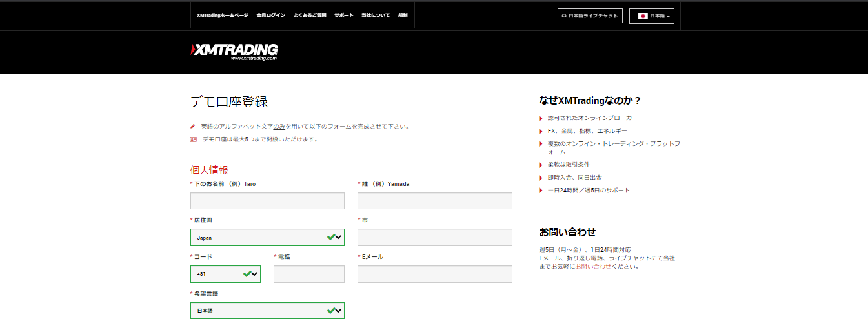Screen dimensions: 868x332
Task: Click the red pencil icon beside alphabet instruction
Action: pyautogui.click(x=192, y=127)
